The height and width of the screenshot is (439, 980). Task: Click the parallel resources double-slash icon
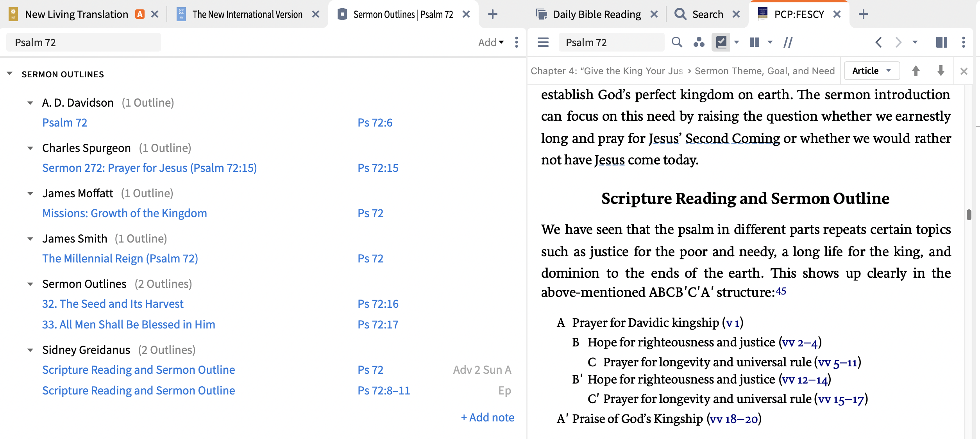point(788,42)
